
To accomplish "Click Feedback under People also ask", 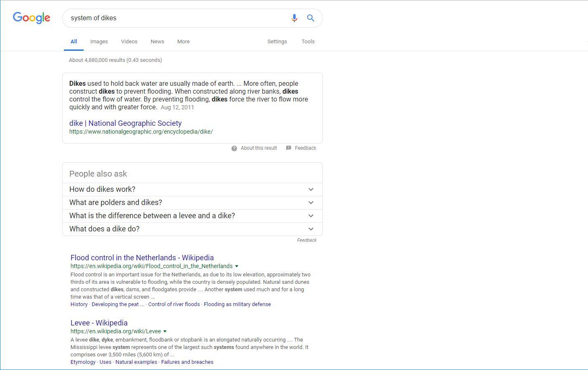I will (307, 240).
